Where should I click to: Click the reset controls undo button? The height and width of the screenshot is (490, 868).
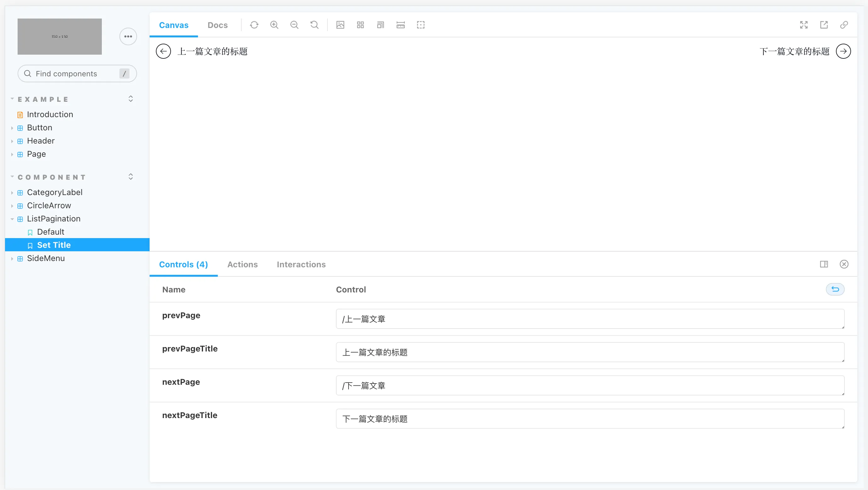(835, 289)
